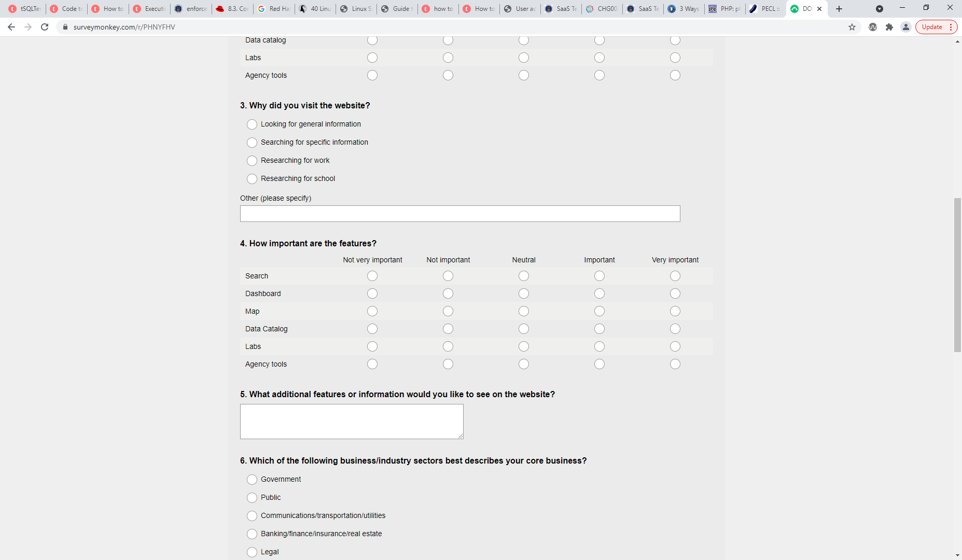Open the tab search dropdown arrow

point(879,9)
